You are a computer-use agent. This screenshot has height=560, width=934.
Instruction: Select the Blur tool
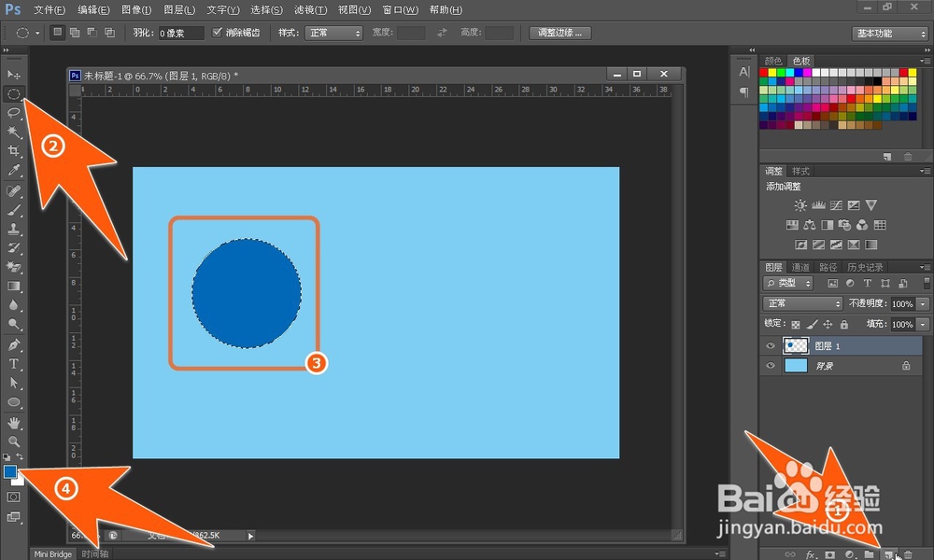tap(14, 305)
